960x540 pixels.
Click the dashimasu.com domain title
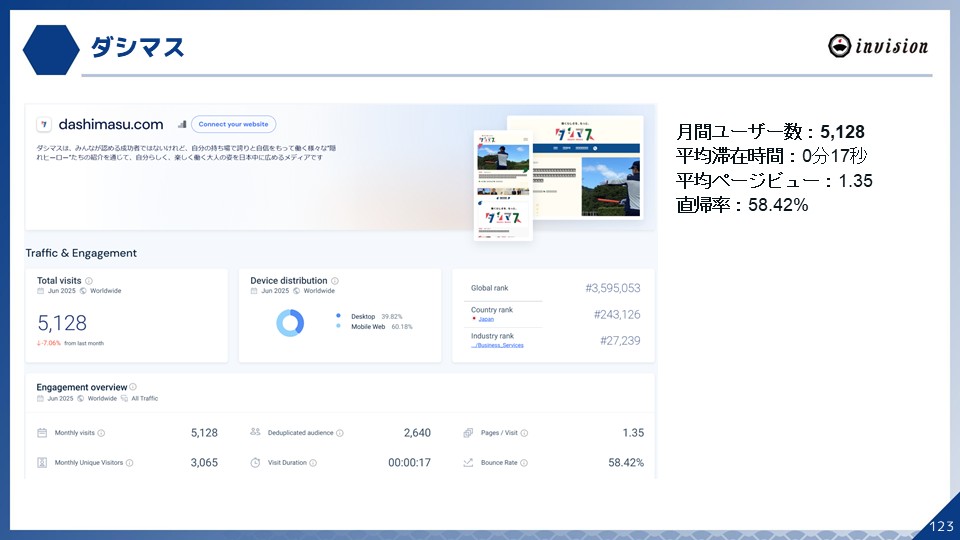111,124
